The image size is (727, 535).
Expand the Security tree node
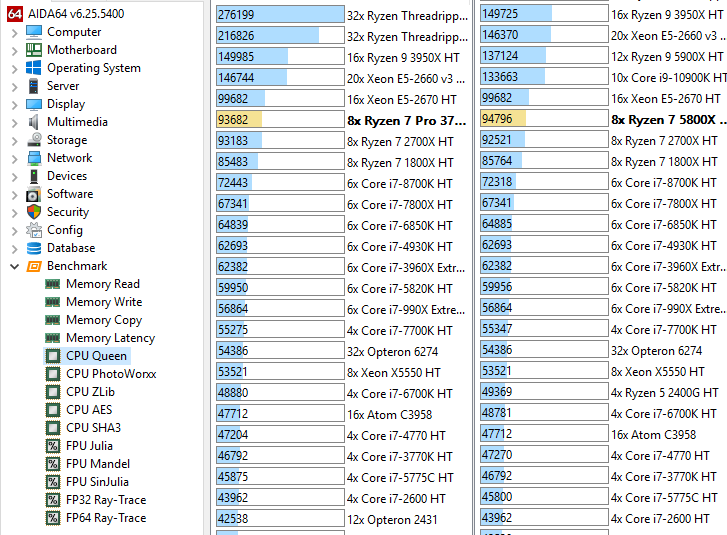(14, 213)
